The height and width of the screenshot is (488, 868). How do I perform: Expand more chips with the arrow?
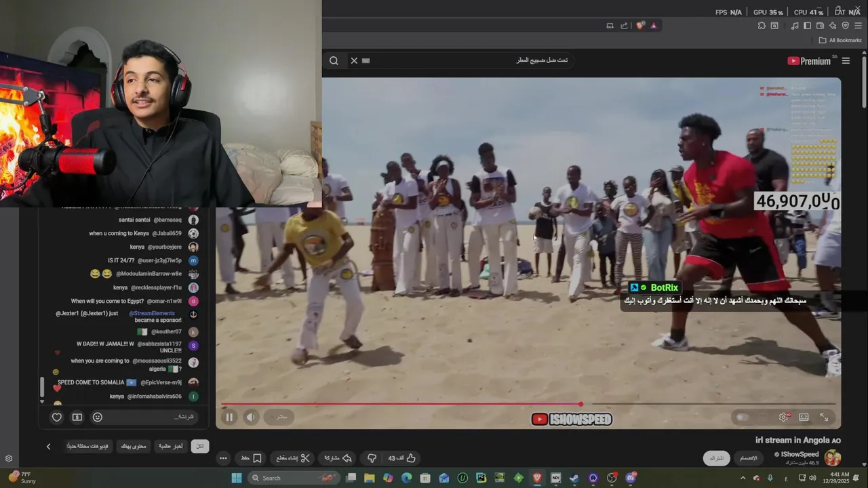click(x=48, y=447)
